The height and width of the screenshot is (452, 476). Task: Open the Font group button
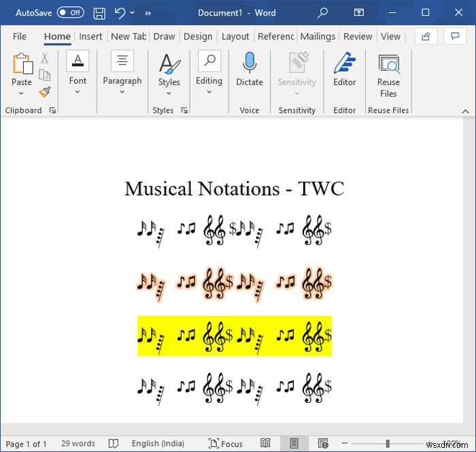tap(78, 61)
